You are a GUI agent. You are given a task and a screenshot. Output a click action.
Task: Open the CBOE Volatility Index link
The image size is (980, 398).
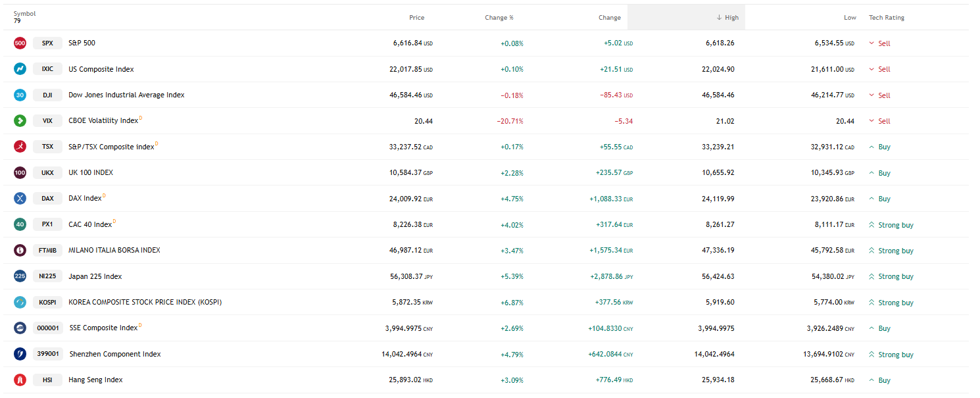tap(103, 121)
